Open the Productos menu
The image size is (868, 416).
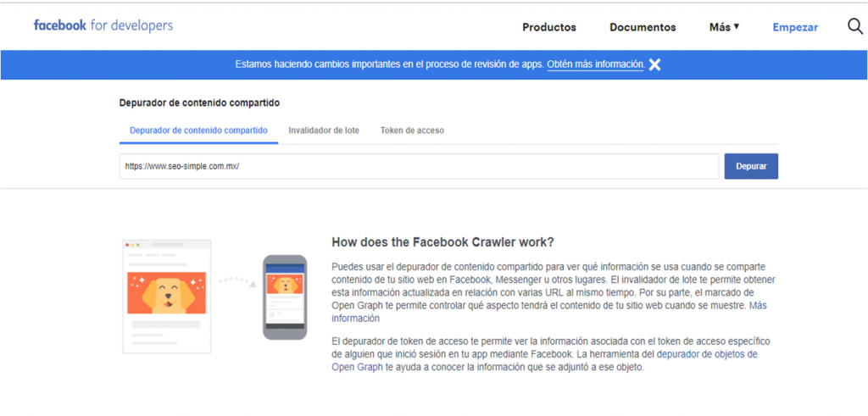549,27
